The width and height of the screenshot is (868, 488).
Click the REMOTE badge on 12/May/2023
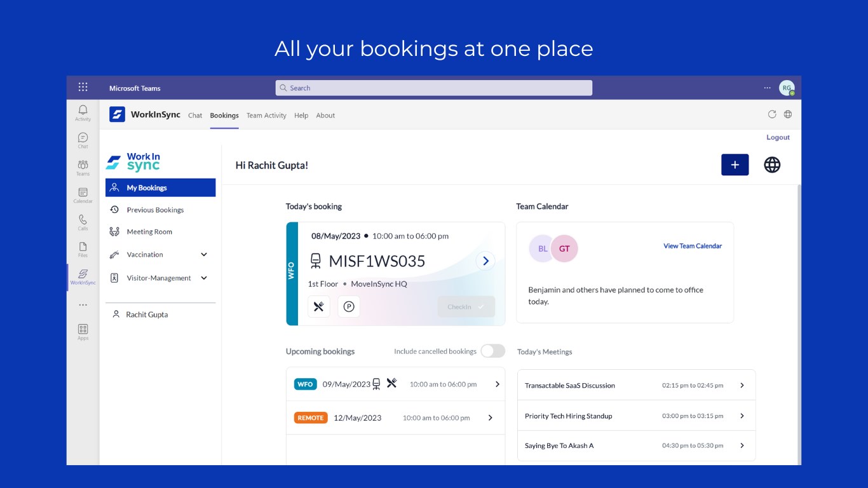(x=311, y=417)
